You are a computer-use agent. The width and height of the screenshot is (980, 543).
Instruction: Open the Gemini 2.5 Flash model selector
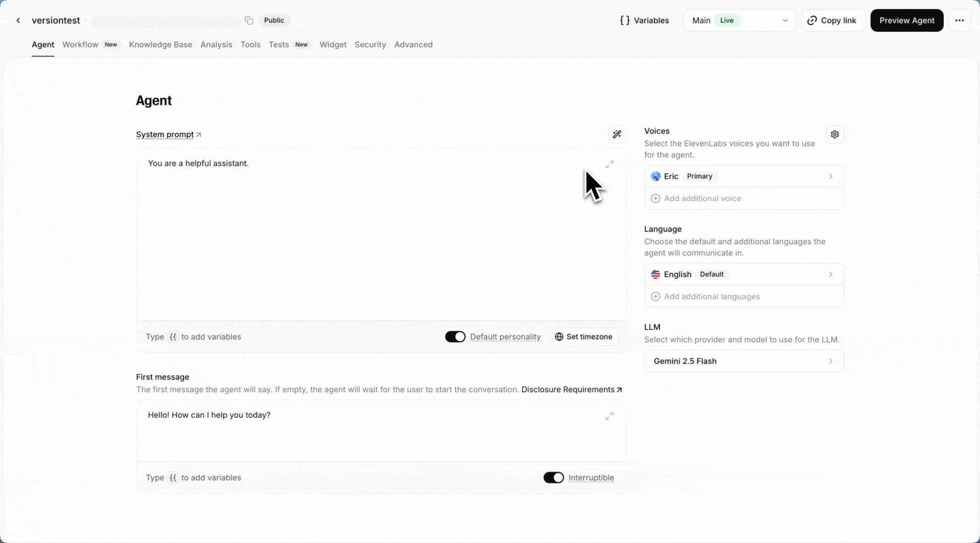(x=744, y=361)
